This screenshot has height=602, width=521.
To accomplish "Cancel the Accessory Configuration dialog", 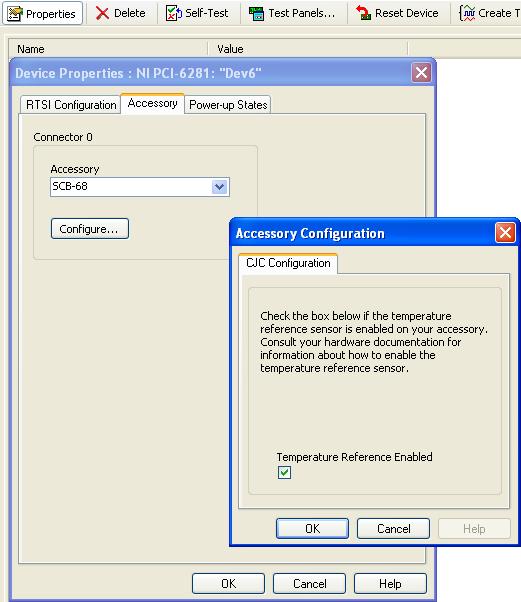I will (x=394, y=529).
